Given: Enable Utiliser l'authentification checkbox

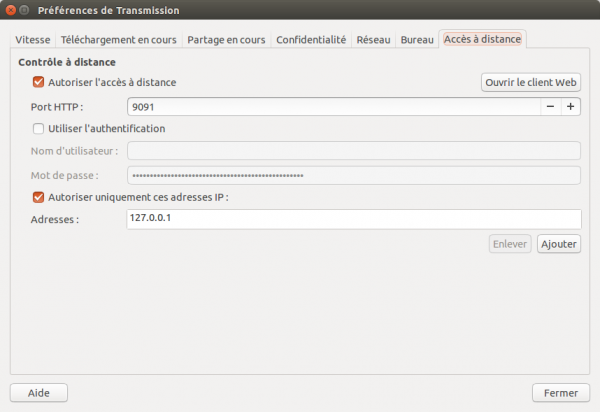Looking at the screenshot, I should 39,128.
